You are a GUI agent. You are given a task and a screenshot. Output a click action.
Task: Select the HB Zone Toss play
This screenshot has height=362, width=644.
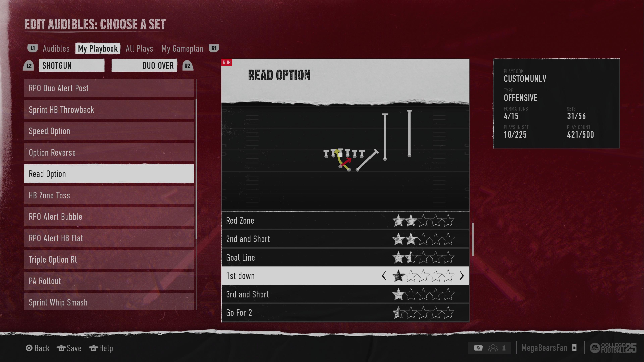click(109, 195)
